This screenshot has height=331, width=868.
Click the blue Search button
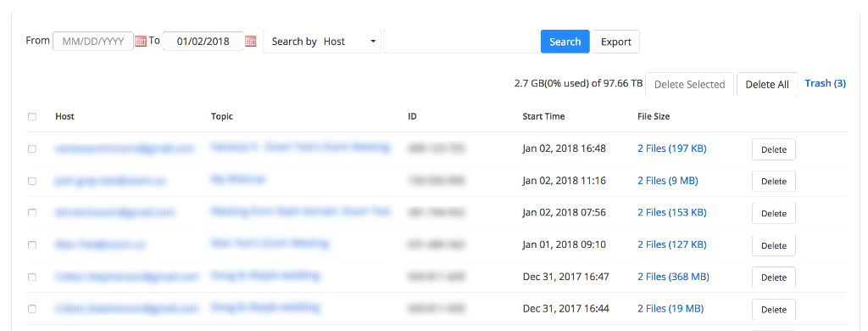(x=565, y=42)
